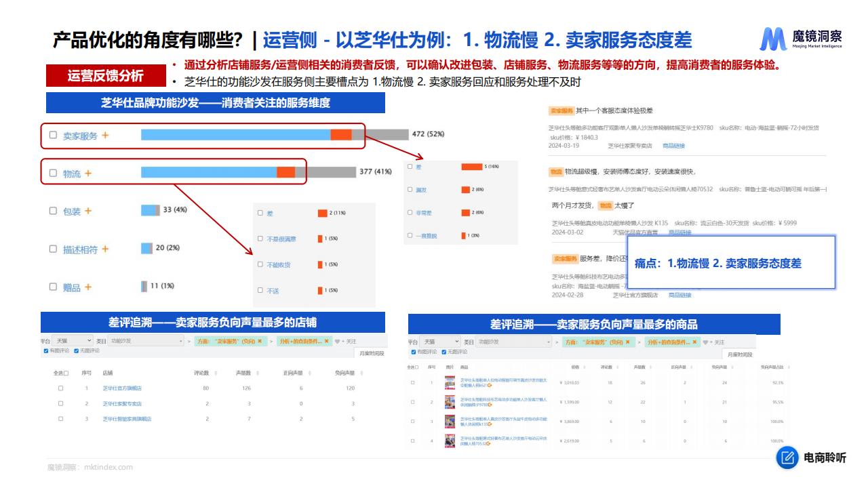868x488 pixels.
Task: Tick the 卖家服务 dimension checkbox
Action: point(53,136)
